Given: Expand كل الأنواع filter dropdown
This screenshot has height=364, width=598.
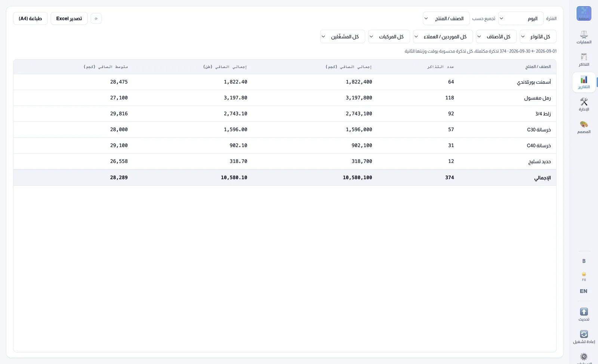Looking at the screenshot, I should 538,37.
